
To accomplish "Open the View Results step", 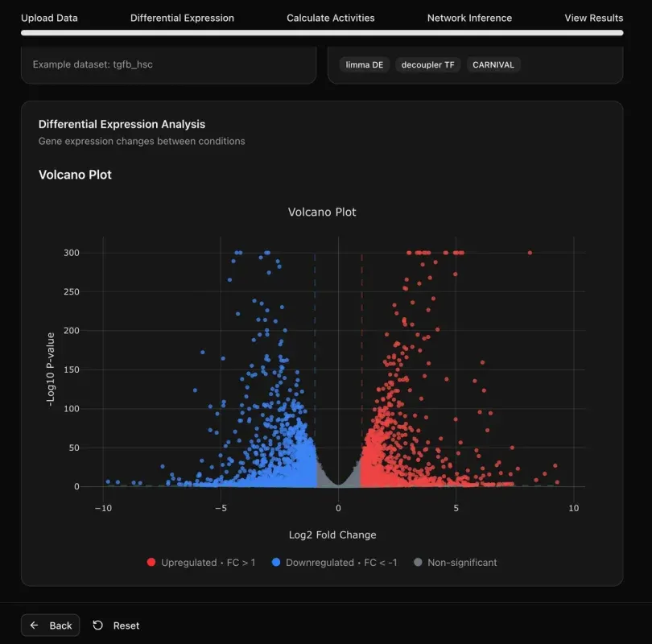I will pyautogui.click(x=593, y=17).
